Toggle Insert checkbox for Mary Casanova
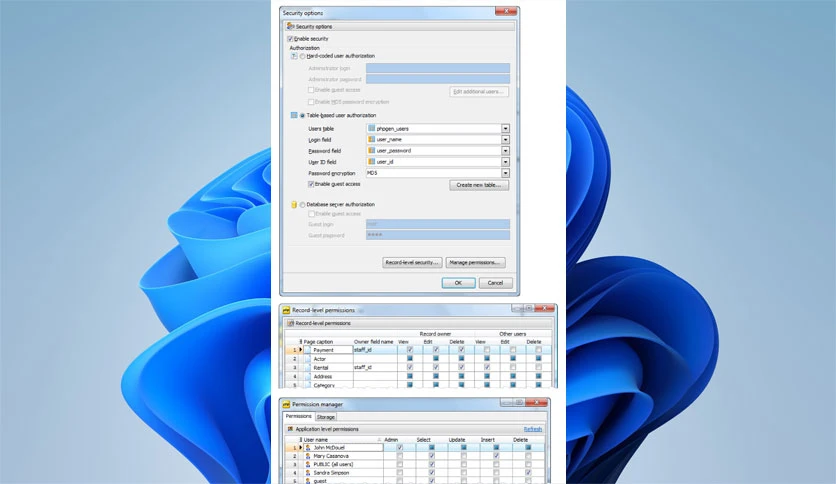 pos(496,456)
